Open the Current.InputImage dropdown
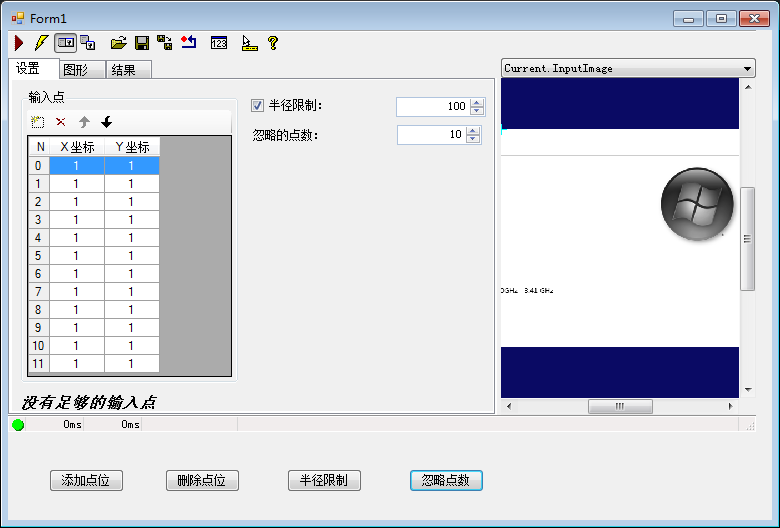780x528 pixels. click(x=628, y=68)
